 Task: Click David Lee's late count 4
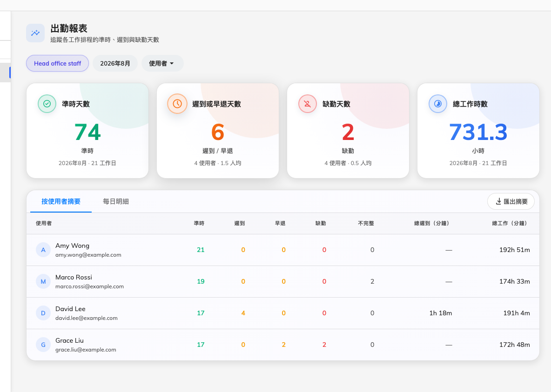click(x=243, y=313)
